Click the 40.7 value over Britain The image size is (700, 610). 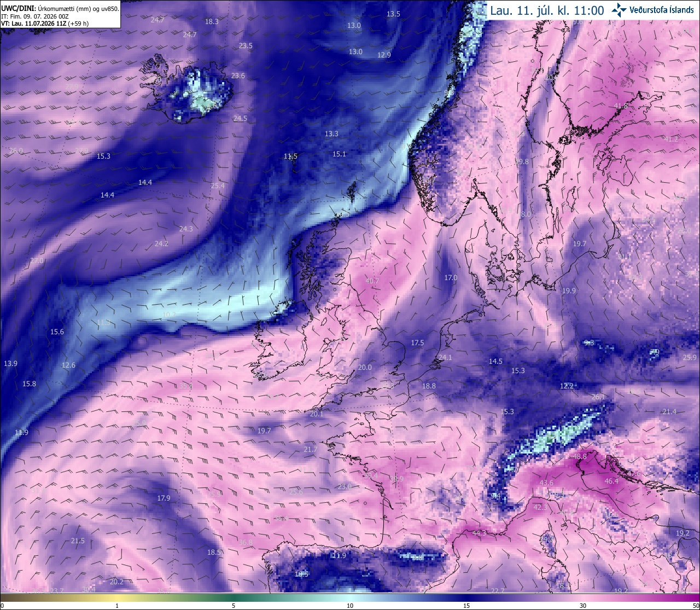372,281
